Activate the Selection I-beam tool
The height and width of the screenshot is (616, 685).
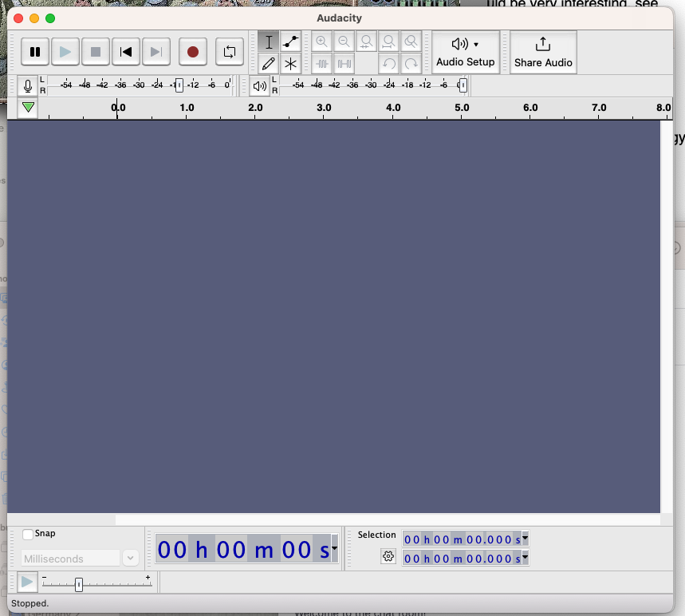[269, 42]
